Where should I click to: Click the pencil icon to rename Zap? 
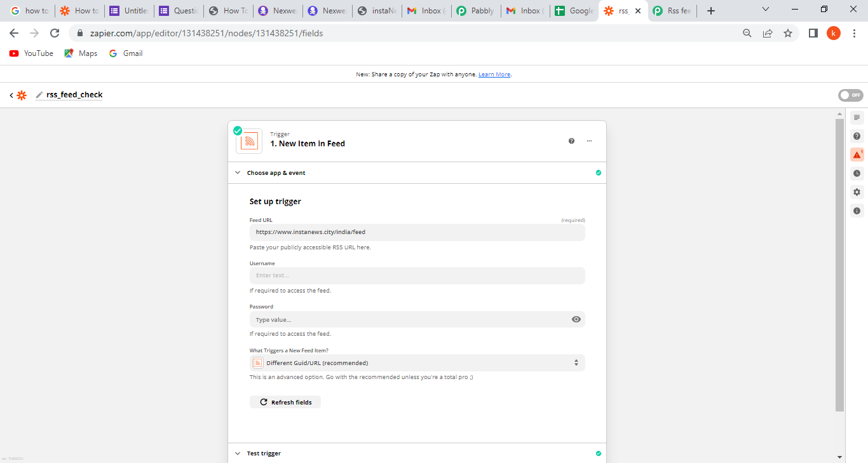39,95
